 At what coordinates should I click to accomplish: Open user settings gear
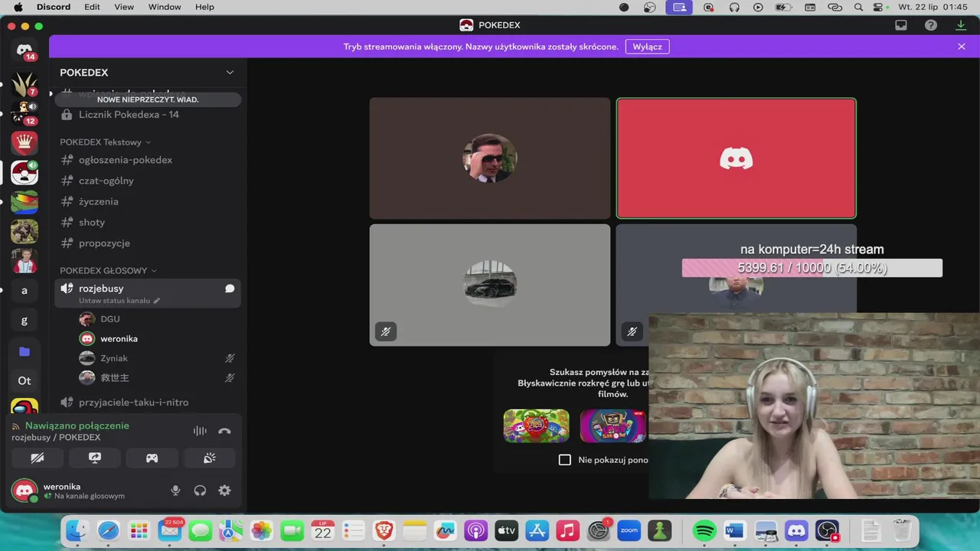point(224,491)
